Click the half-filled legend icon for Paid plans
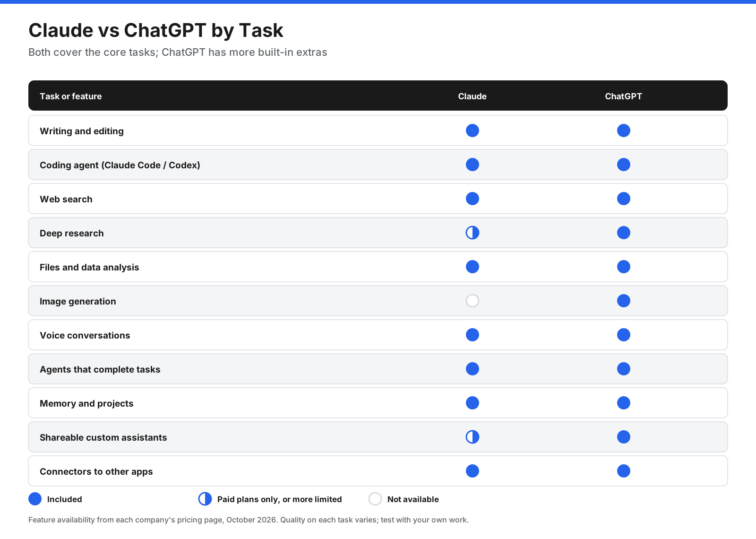The height and width of the screenshot is (539, 756). pyautogui.click(x=205, y=499)
